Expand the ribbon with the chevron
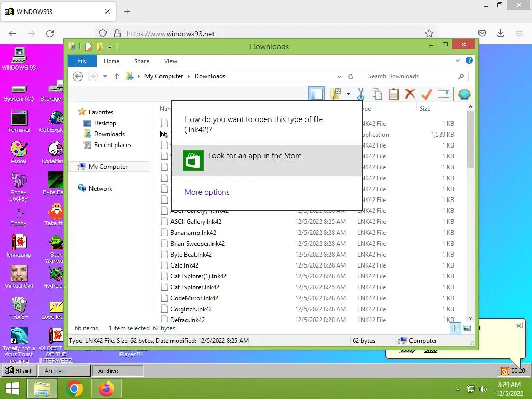532x399 pixels. coord(457,60)
